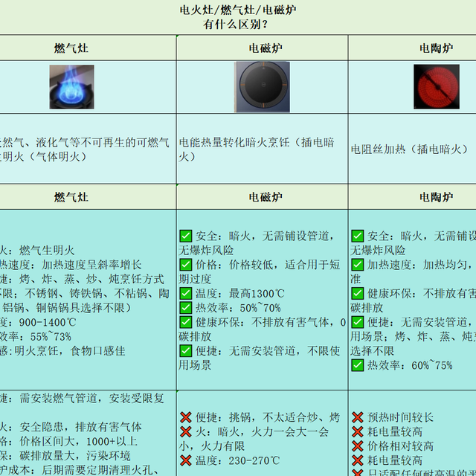Viewport: 476px width, 476px height.
Task: Select the line 后期需要定期清理火孔
Action: (x=80, y=470)
